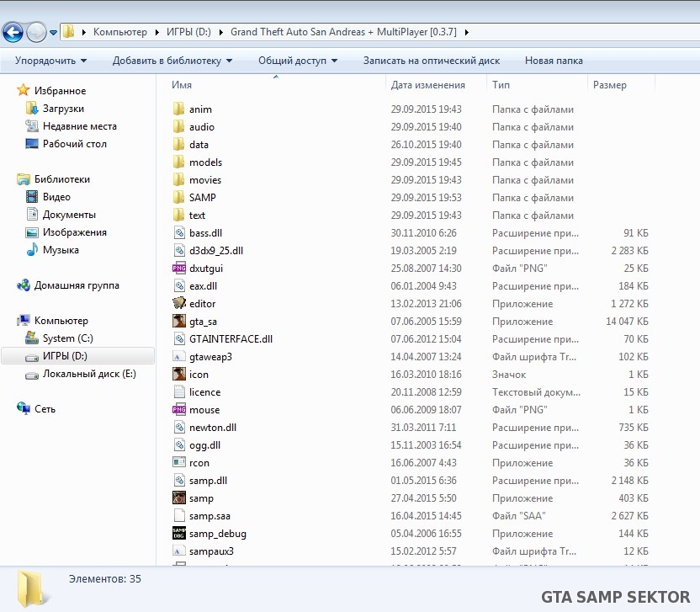
Task: Select the samp application icon
Action: pos(179,498)
